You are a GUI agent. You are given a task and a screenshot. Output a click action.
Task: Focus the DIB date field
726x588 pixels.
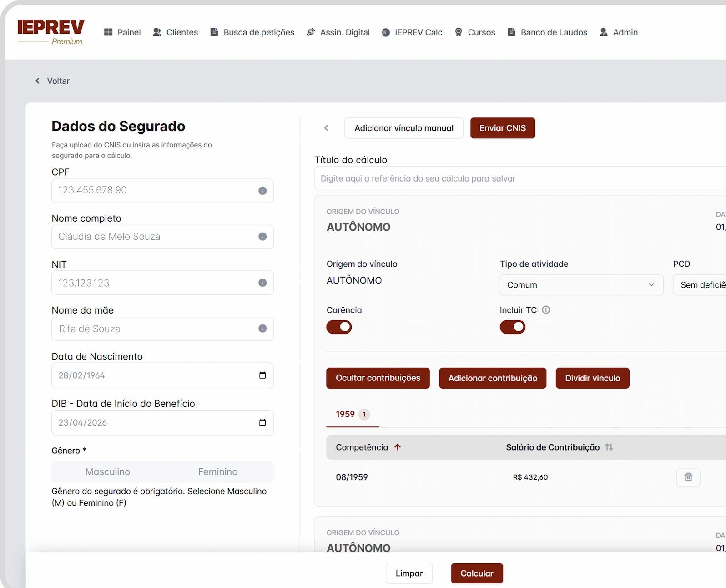pos(163,423)
